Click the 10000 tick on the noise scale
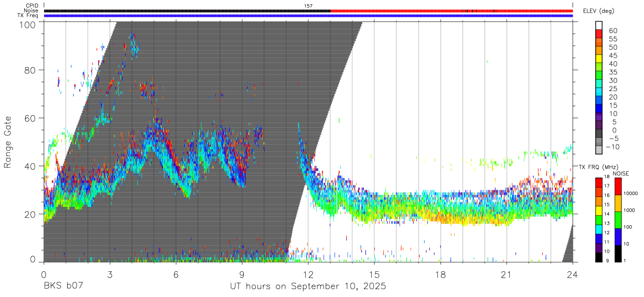 tap(630, 193)
